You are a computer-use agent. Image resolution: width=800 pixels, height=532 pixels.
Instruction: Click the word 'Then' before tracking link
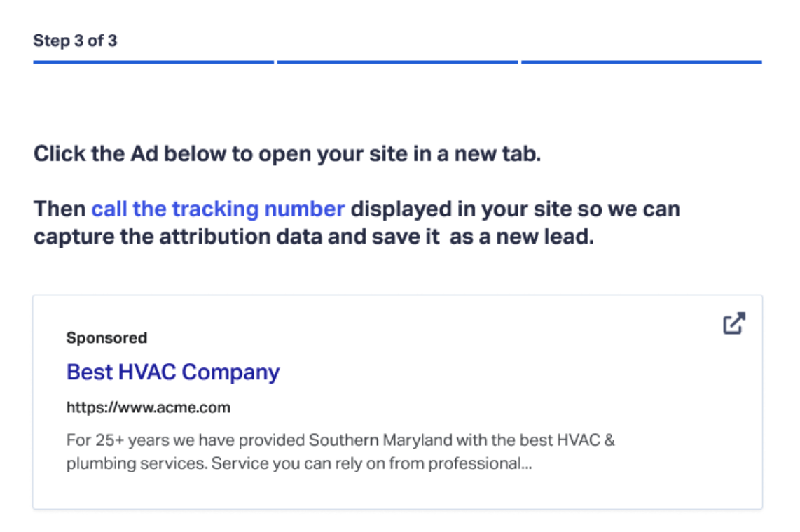(x=60, y=209)
